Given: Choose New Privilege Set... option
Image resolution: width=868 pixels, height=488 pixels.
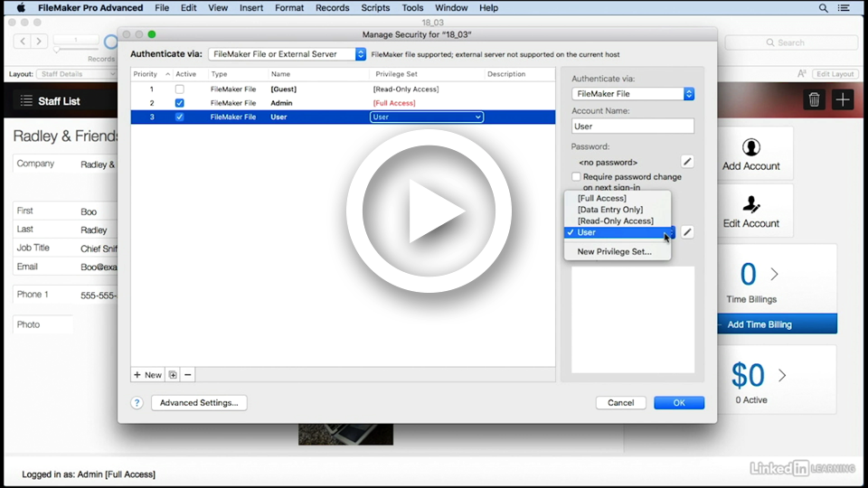Looking at the screenshot, I should (x=618, y=252).
